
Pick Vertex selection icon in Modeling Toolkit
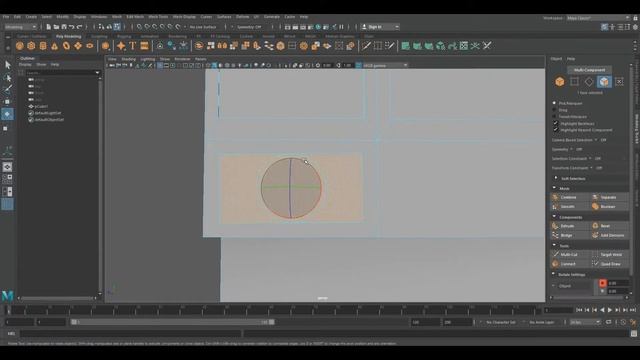click(x=574, y=82)
